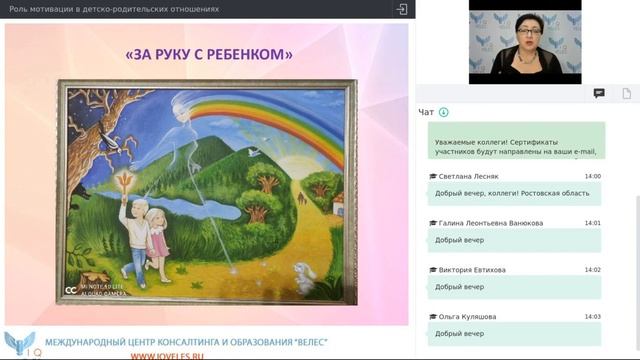Viewport: 640px width, 360px height.
Task: Click the Чат panel heading
Action: click(426, 112)
